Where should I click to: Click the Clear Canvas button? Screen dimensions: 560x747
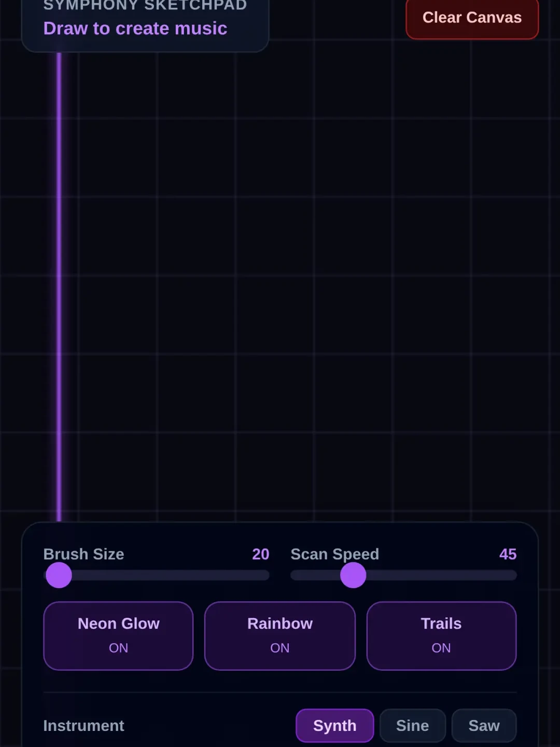472,18
